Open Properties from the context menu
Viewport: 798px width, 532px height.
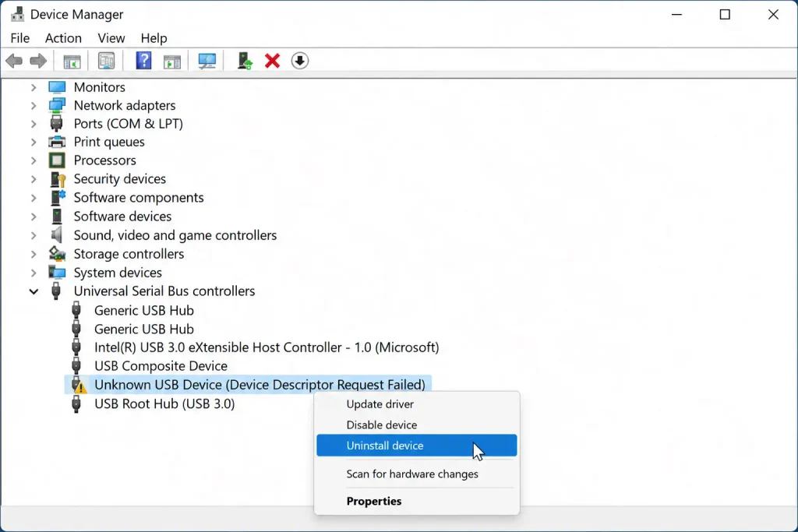[x=417, y=501]
